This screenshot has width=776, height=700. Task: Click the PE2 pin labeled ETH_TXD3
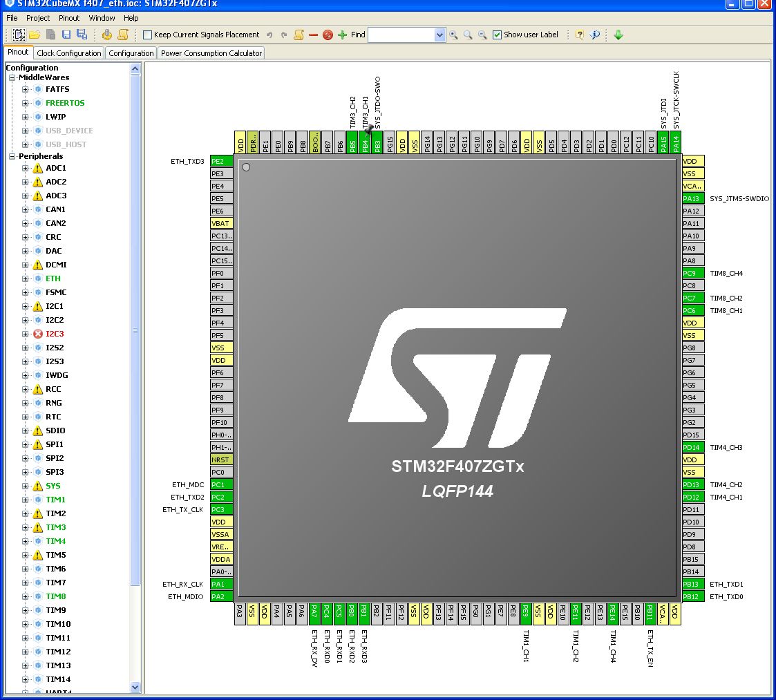[220, 161]
